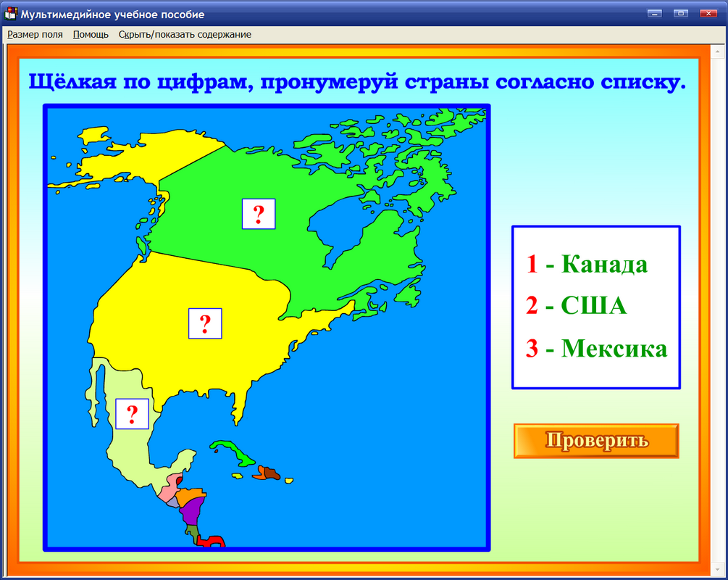Click the scrollbar down arrow

click(718, 570)
